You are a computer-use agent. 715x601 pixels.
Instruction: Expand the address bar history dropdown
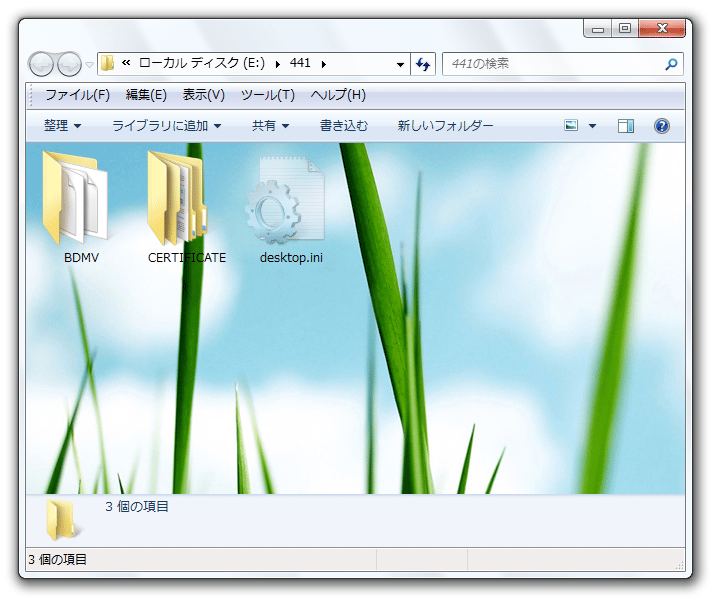(400, 65)
